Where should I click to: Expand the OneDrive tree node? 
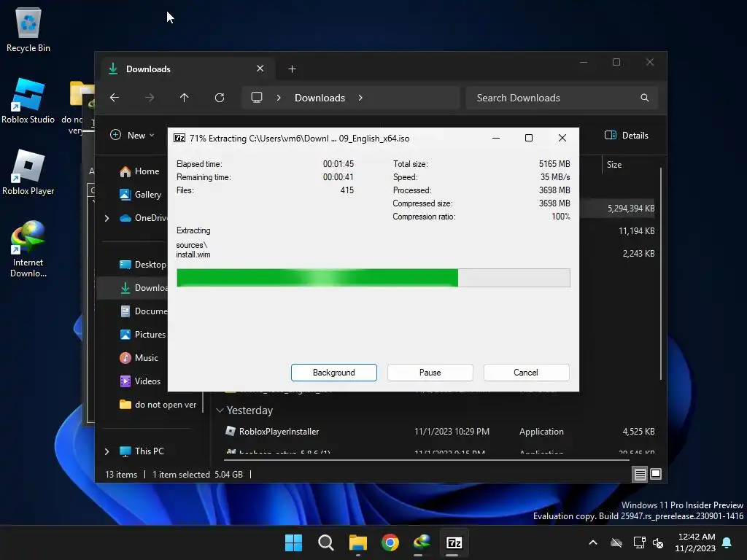(x=107, y=218)
